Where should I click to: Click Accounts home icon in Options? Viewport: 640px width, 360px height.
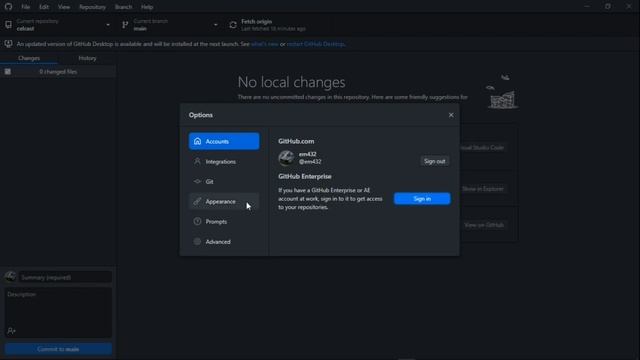[198, 141]
